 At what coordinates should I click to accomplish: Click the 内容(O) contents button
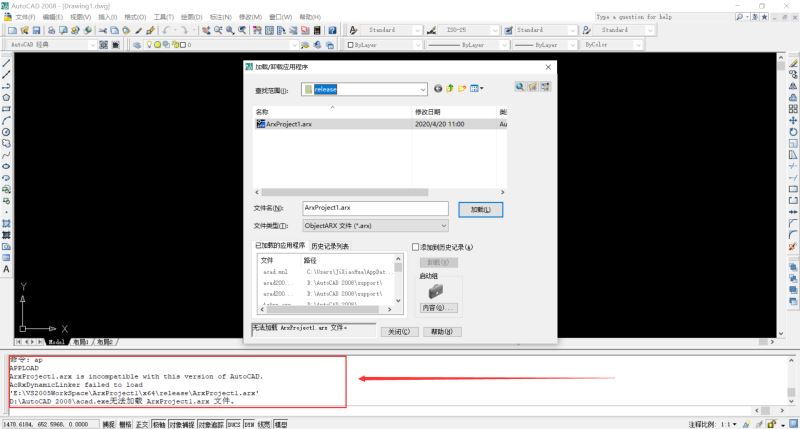pos(438,308)
